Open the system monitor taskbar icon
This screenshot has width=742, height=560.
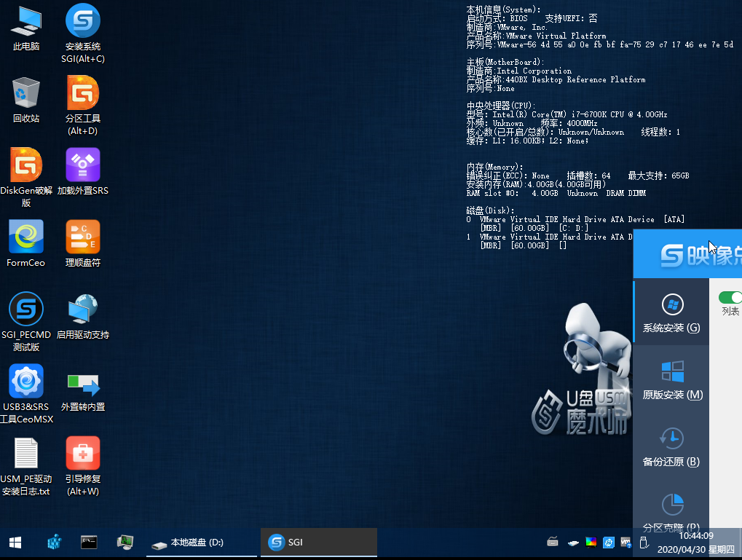point(125,542)
